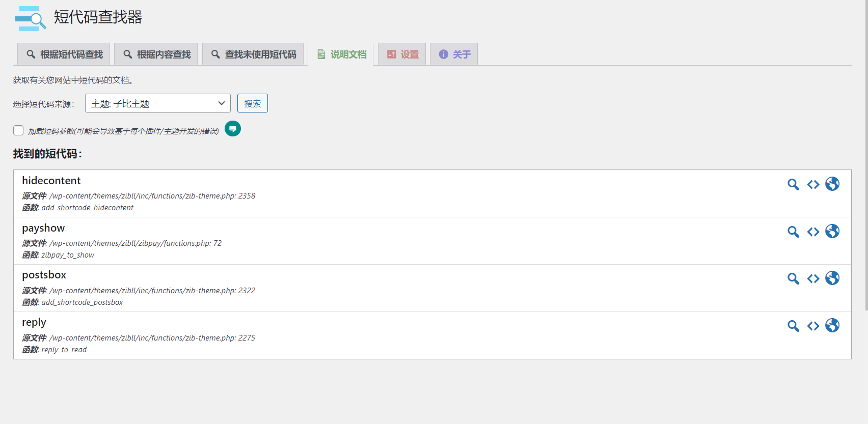Screen dimensions: 868x424
Task: Click the code brackets icon for hidecontent
Action: pos(813,184)
